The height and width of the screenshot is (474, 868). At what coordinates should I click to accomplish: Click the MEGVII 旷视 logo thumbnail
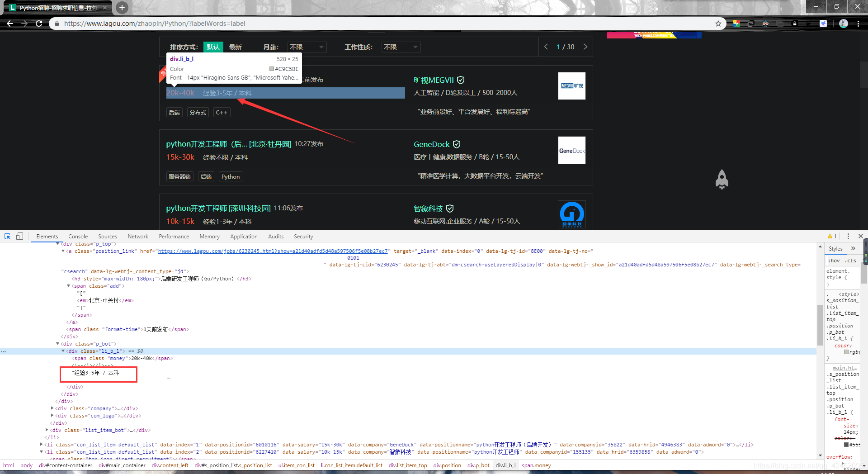(572, 86)
